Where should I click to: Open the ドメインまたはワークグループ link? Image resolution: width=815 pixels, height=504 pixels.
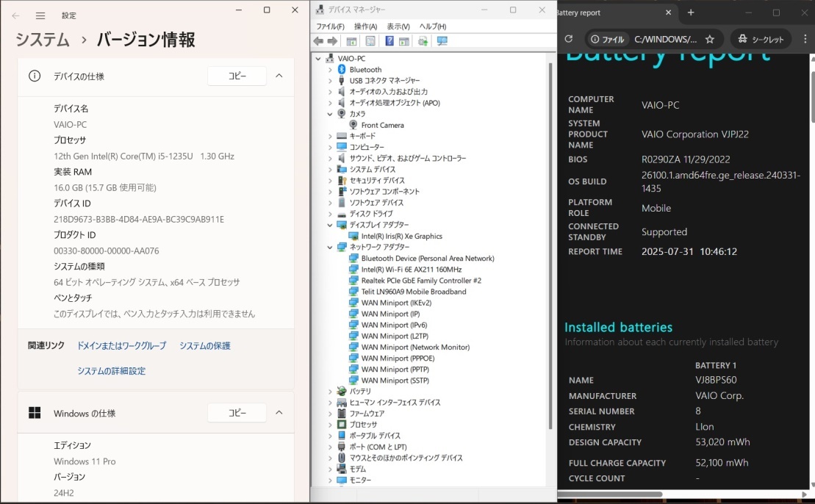(122, 345)
